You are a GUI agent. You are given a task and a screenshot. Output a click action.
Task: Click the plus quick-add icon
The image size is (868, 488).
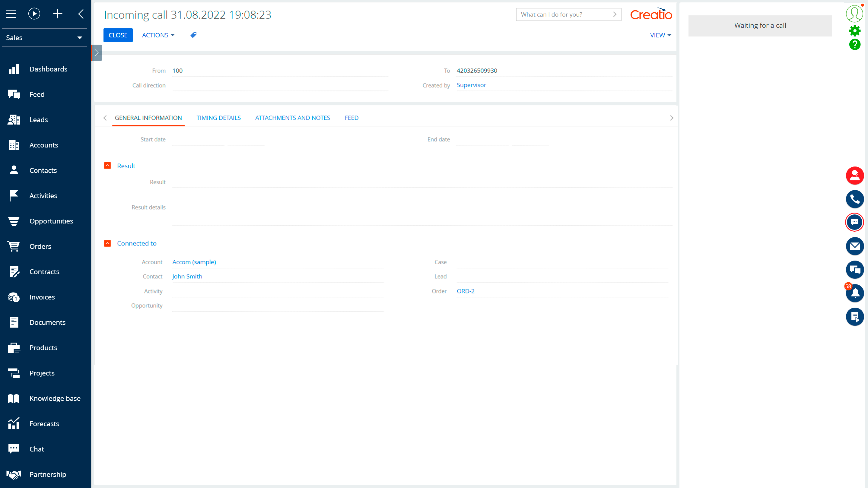(58, 14)
